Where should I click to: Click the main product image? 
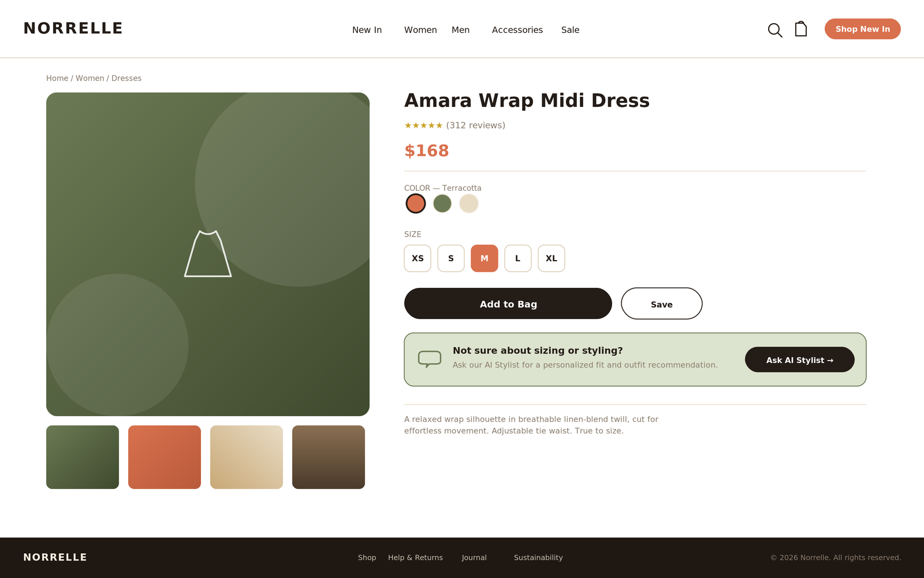coord(208,254)
